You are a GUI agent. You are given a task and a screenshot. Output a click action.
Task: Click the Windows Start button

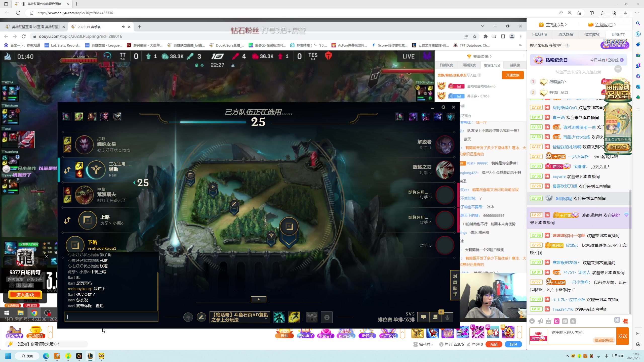pyautogui.click(x=8, y=356)
